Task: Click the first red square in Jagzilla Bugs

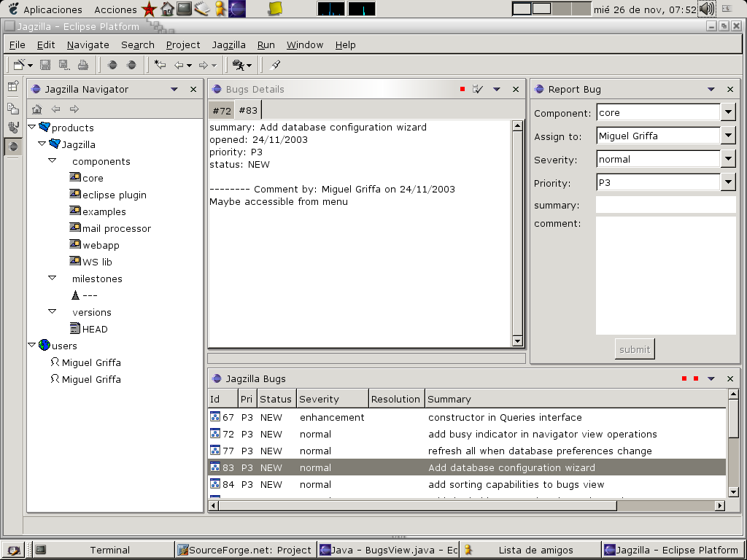Action: click(x=684, y=378)
